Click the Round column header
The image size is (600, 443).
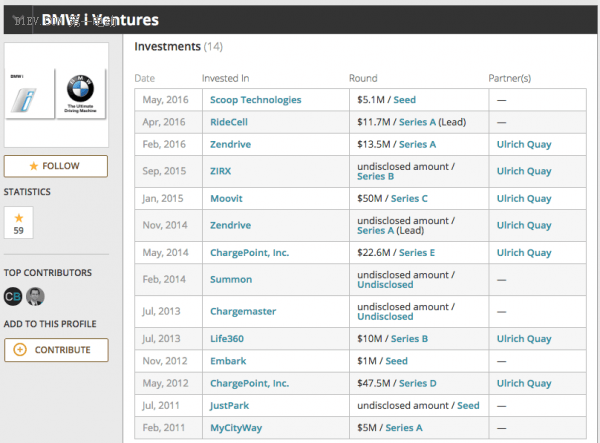(x=363, y=78)
